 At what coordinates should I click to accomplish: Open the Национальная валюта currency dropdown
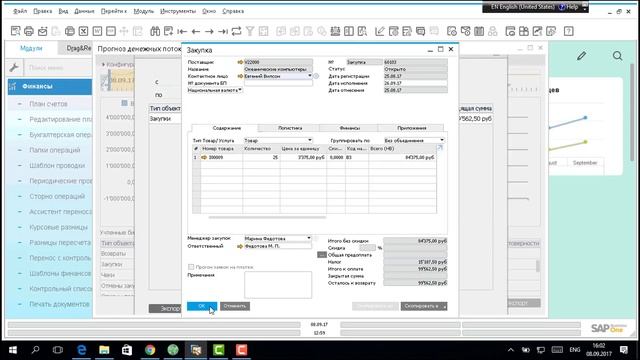240,90
